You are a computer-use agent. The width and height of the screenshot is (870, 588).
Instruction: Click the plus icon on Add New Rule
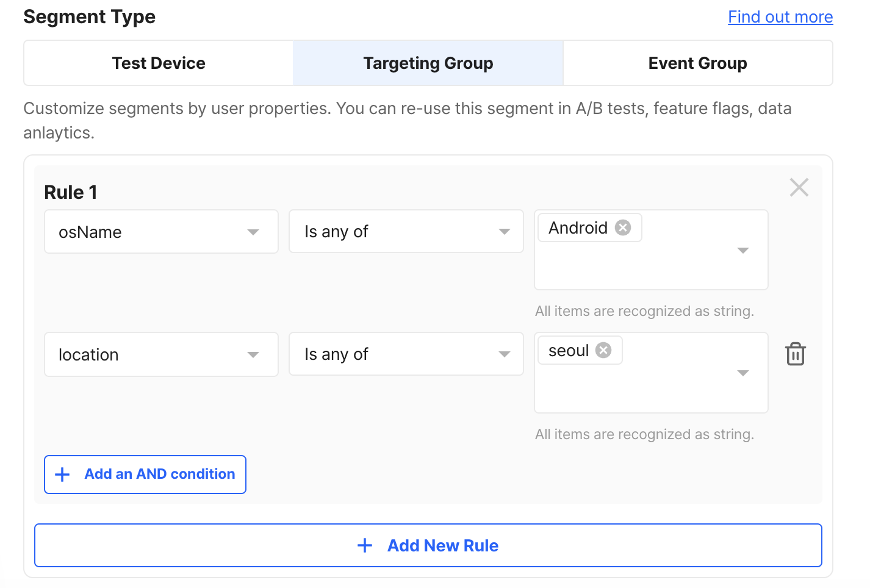click(x=365, y=545)
